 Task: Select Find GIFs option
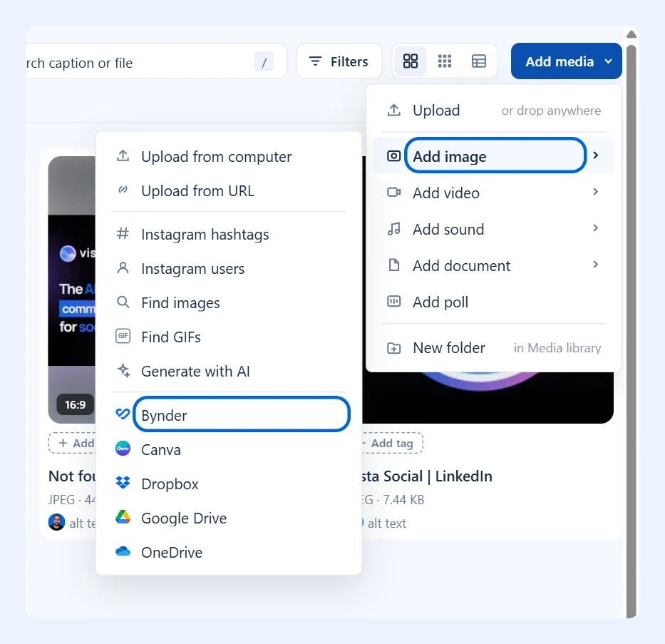point(229,337)
